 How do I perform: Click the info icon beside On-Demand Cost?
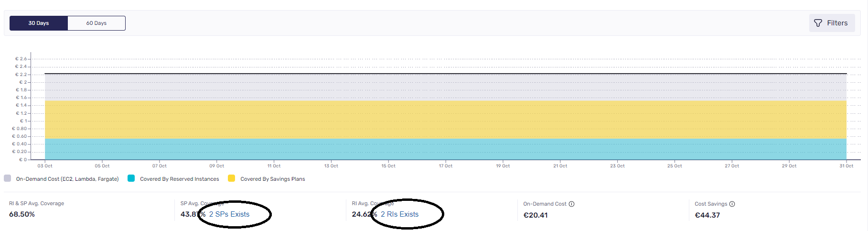coord(571,204)
